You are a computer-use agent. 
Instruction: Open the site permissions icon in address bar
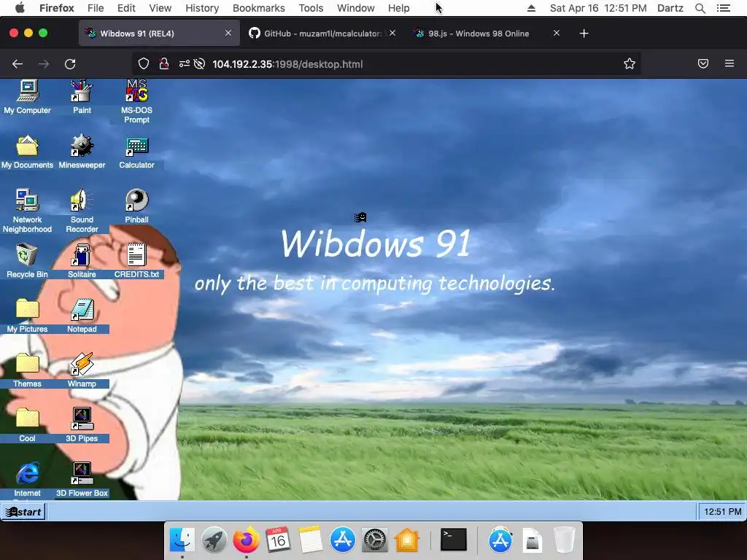point(185,64)
